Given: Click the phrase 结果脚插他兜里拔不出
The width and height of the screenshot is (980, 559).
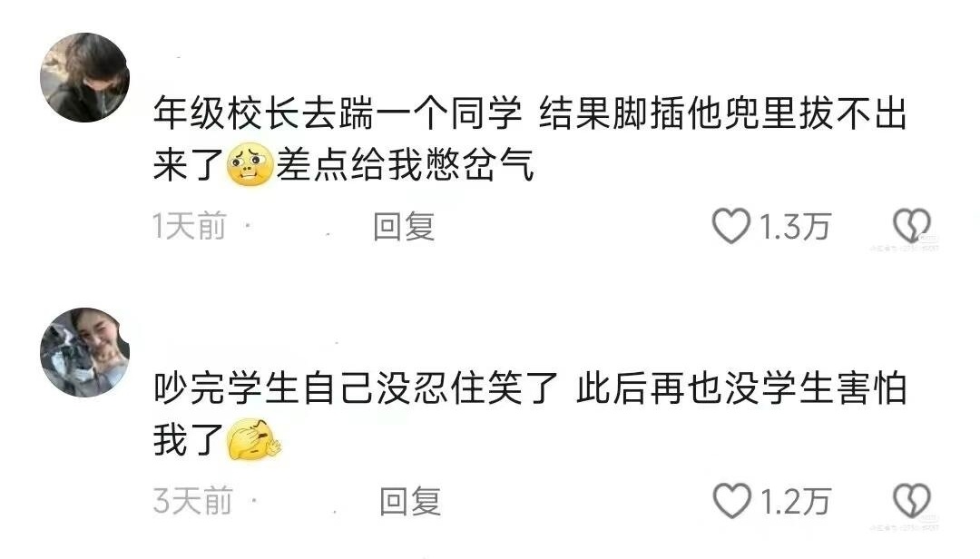Looking at the screenshot, I should click(722, 113).
